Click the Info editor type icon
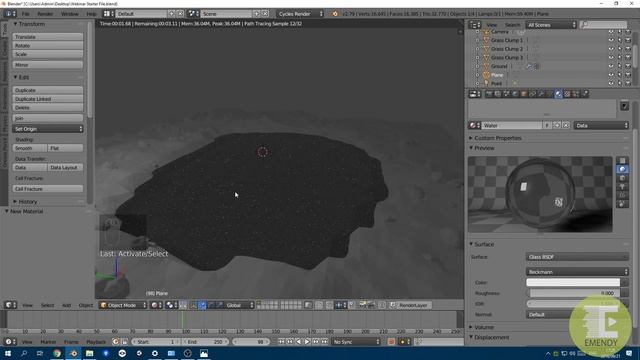 click(10, 13)
